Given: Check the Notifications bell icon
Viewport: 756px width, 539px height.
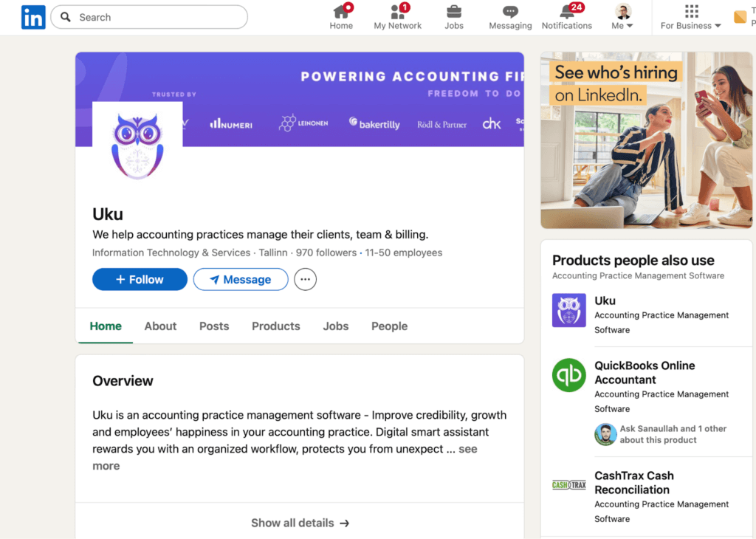Looking at the screenshot, I should (x=566, y=12).
